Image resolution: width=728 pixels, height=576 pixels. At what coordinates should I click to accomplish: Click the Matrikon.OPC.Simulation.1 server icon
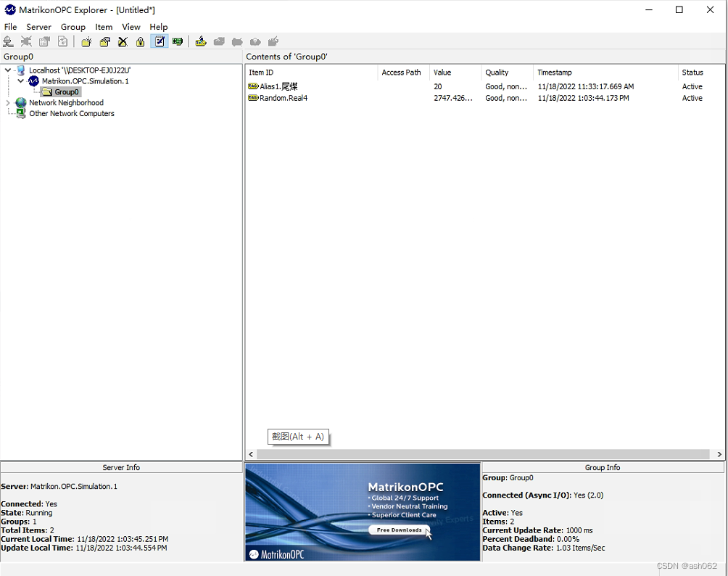tap(33, 81)
